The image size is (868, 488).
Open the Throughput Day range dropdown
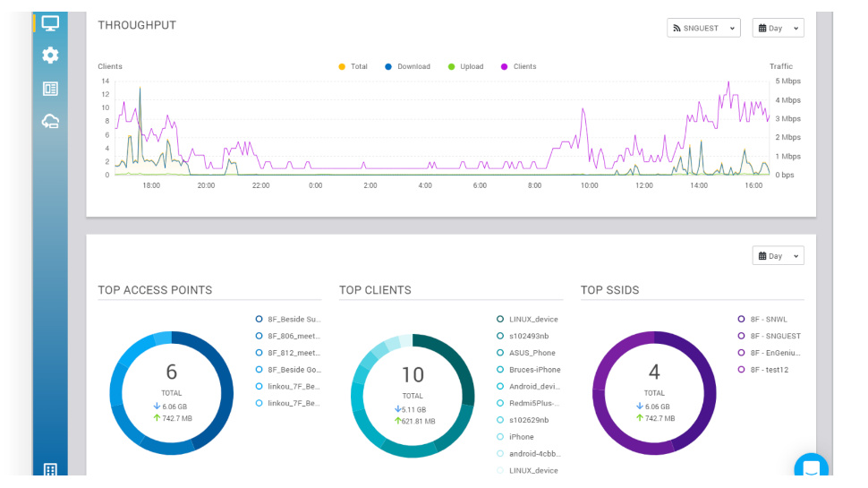point(778,29)
